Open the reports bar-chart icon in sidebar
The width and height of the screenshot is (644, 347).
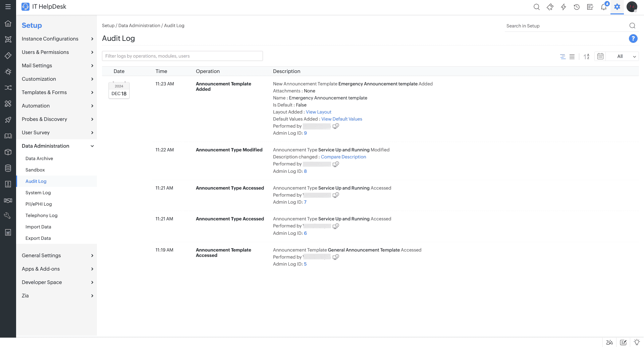[8, 232]
